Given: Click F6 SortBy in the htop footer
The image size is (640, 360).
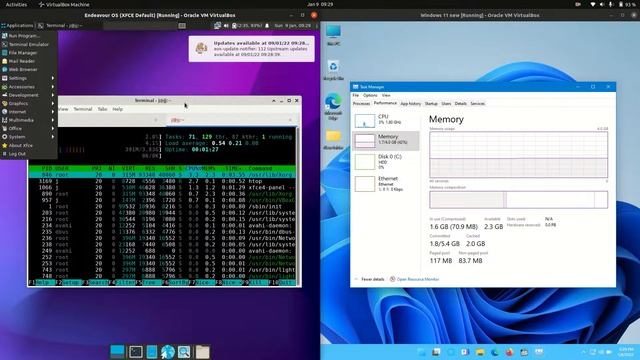Looking at the screenshot, I should 175,282.
